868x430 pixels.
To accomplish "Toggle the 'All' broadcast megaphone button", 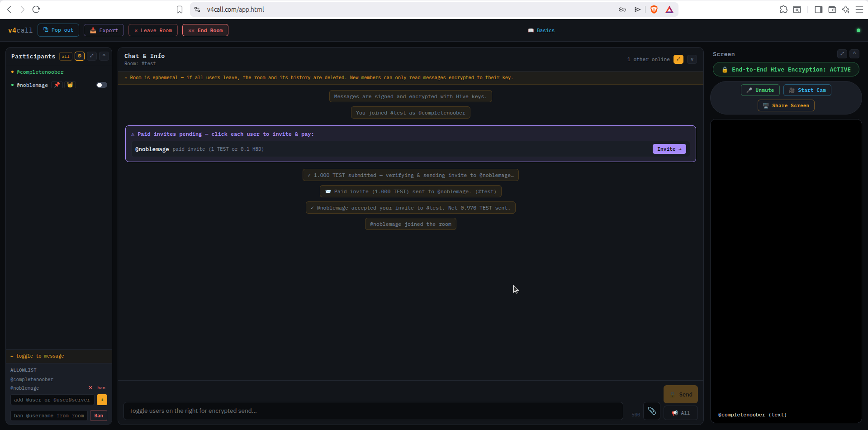I will pos(681,413).
